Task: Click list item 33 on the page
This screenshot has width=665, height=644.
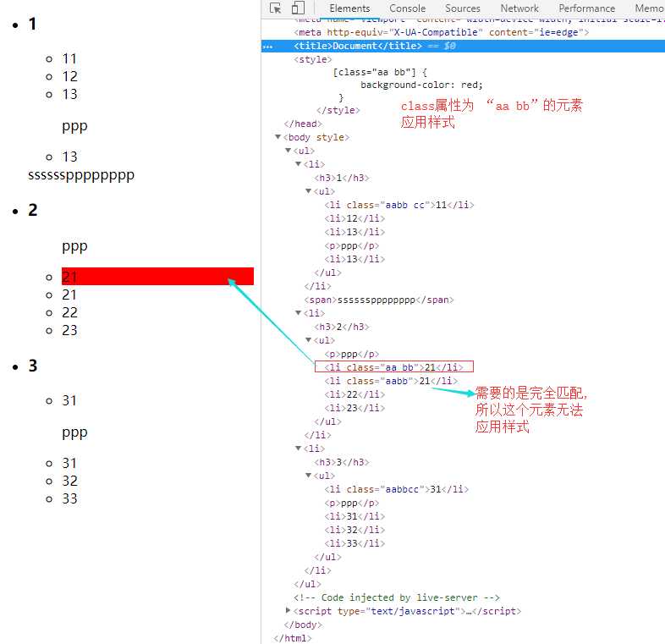Action: tap(69, 498)
